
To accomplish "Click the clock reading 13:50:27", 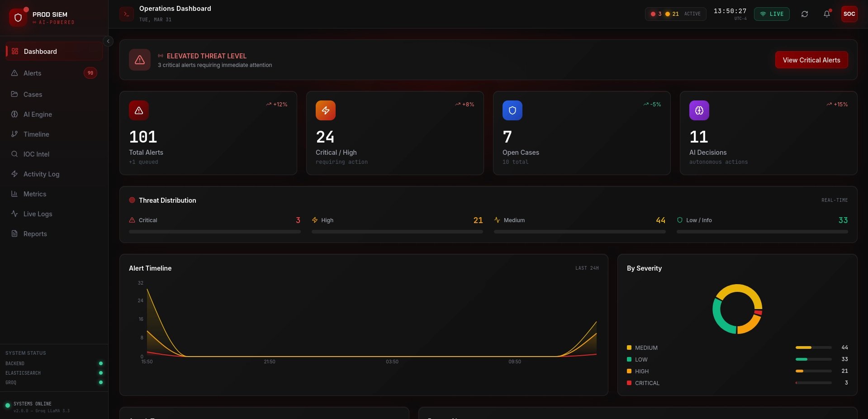I will (x=730, y=11).
